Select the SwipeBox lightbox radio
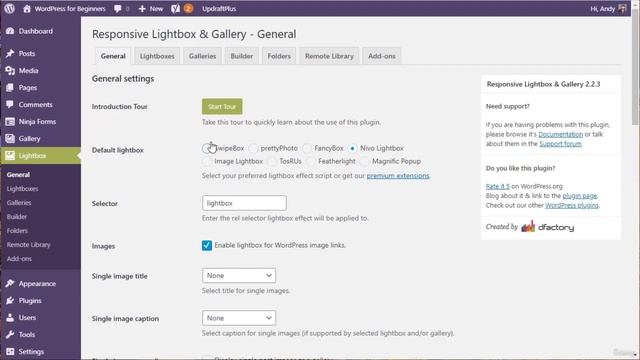The image size is (640, 360). [207, 148]
